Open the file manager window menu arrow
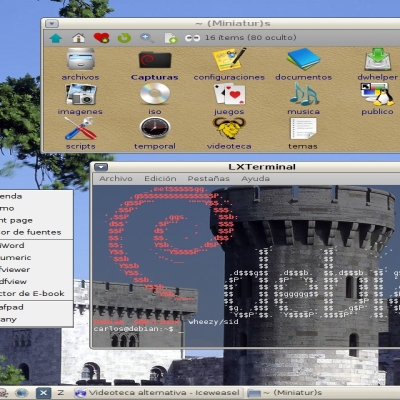This screenshot has width=400, height=400. (x=52, y=24)
